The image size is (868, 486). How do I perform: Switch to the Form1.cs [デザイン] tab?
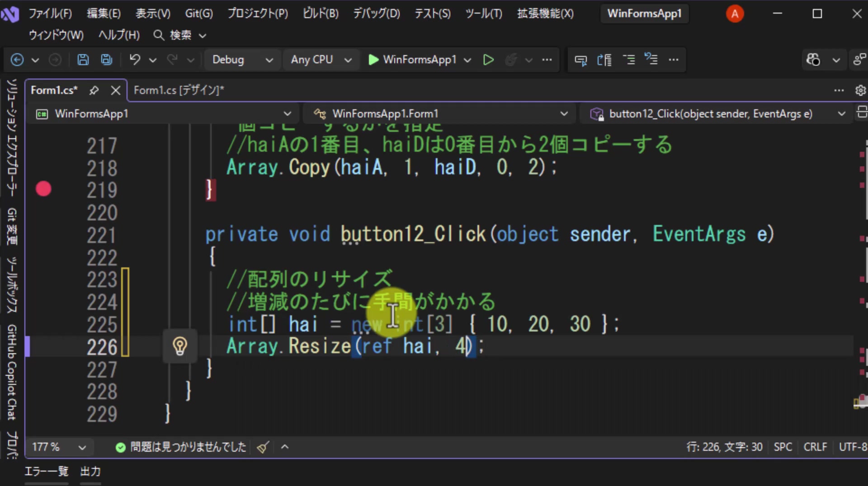coord(179,90)
